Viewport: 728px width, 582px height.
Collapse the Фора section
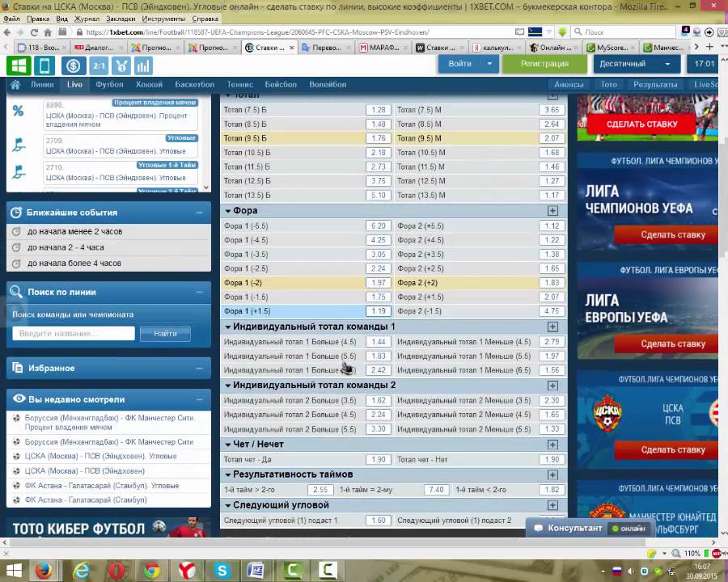228,211
